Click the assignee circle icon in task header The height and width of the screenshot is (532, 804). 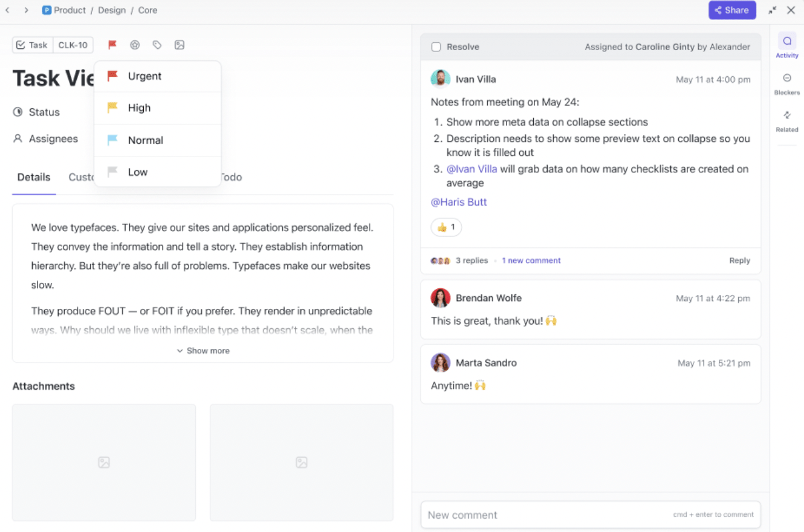(135, 45)
